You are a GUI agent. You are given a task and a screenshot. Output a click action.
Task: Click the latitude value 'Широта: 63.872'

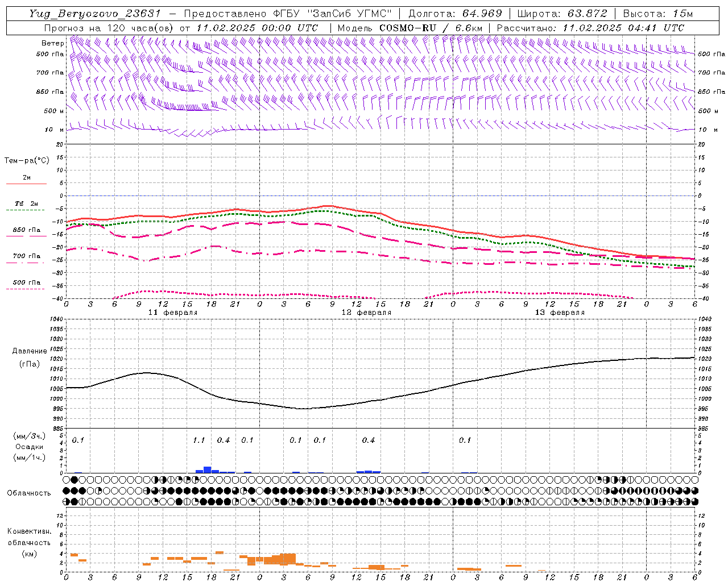562,14
